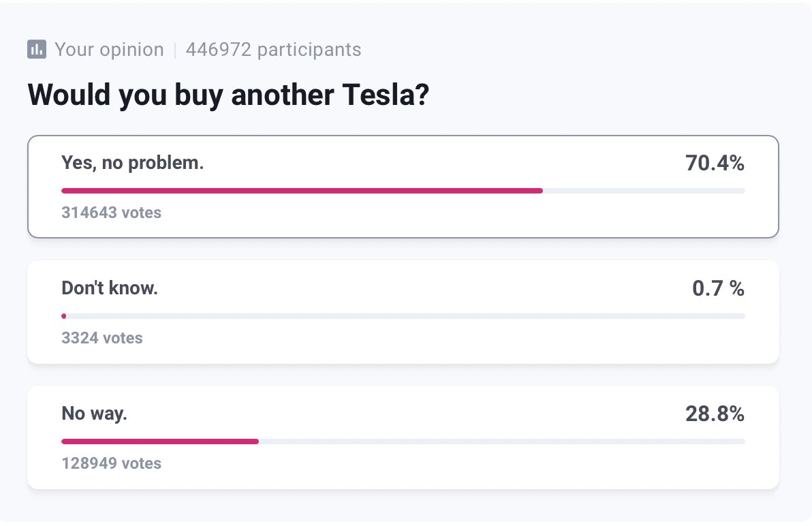Click the "446972 participants" count
This screenshot has width=812, height=526.
point(273,50)
